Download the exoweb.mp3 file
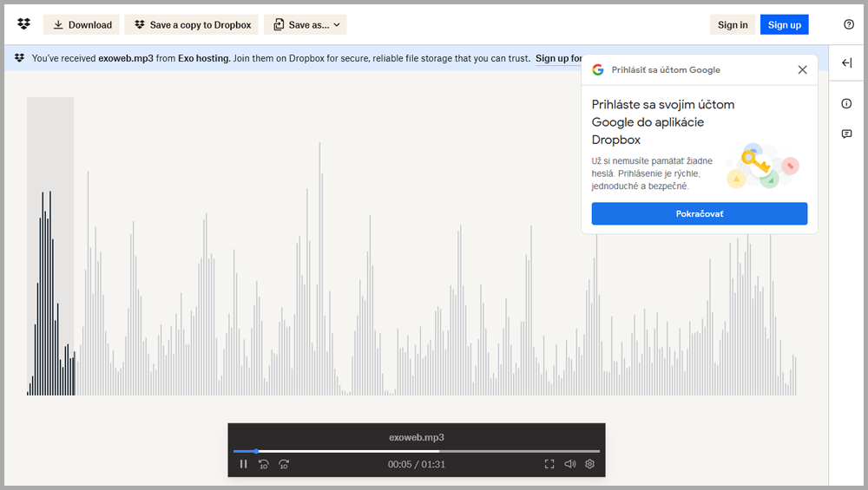The image size is (868, 490). pos(82,25)
